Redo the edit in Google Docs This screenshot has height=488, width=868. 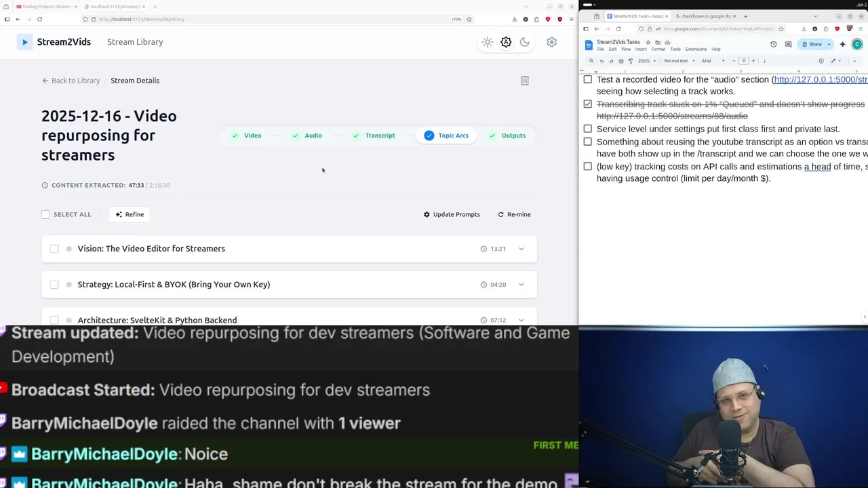click(x=611, y=61)
